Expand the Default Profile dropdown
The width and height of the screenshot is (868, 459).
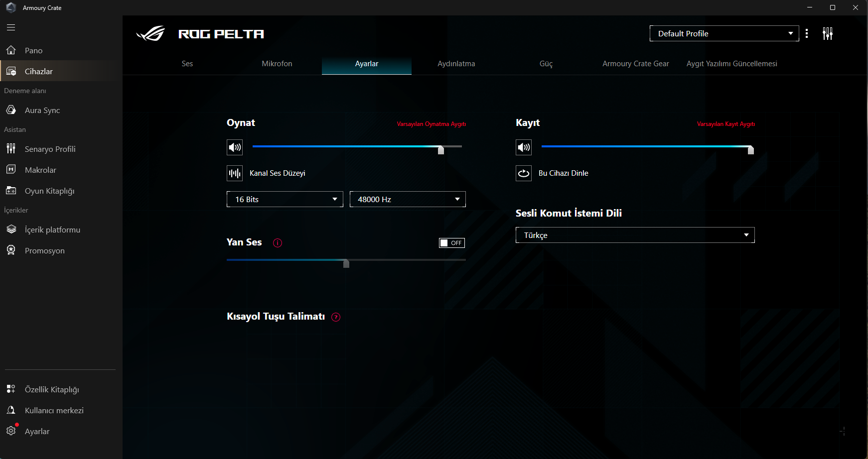point(724,33)
